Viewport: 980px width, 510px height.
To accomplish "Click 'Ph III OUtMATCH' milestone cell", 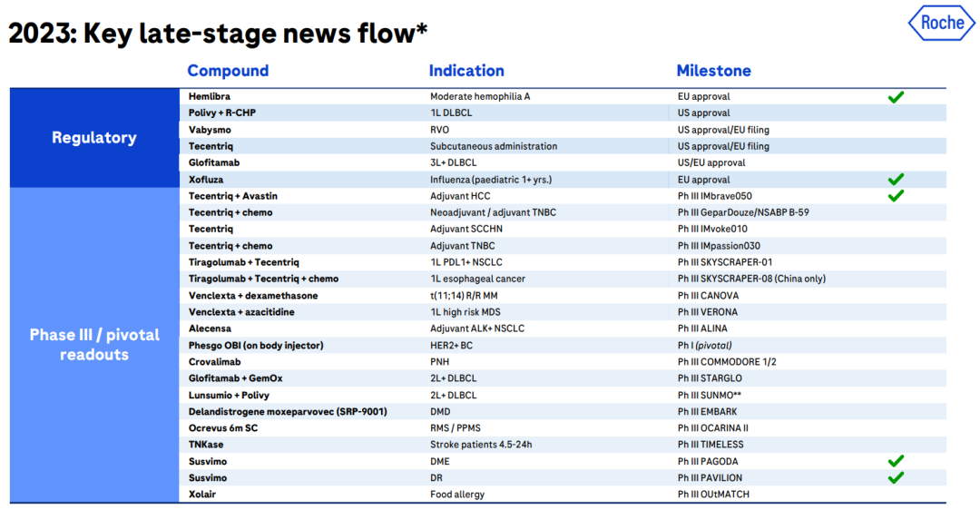I will tap(713, 495).
